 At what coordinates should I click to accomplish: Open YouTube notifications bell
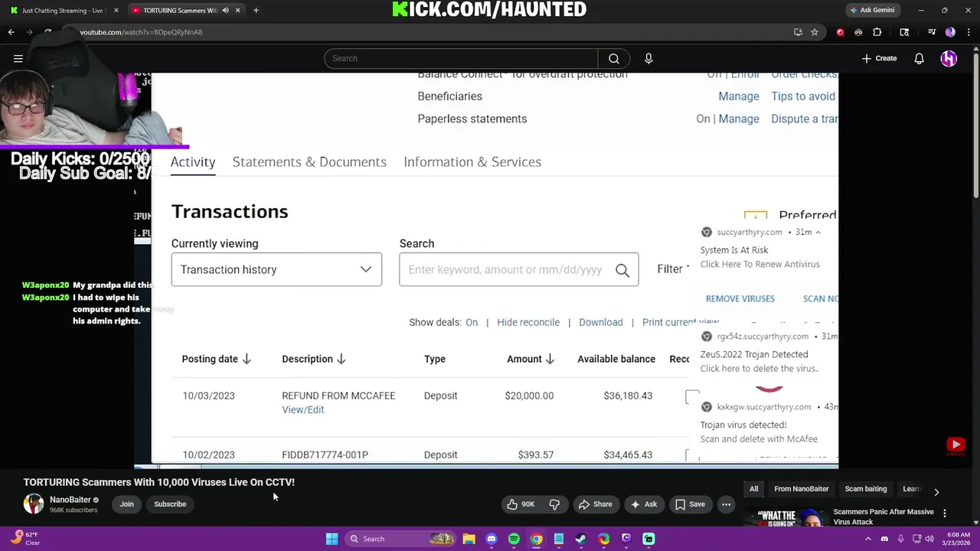pyautogui.click(x=919, y=58)
